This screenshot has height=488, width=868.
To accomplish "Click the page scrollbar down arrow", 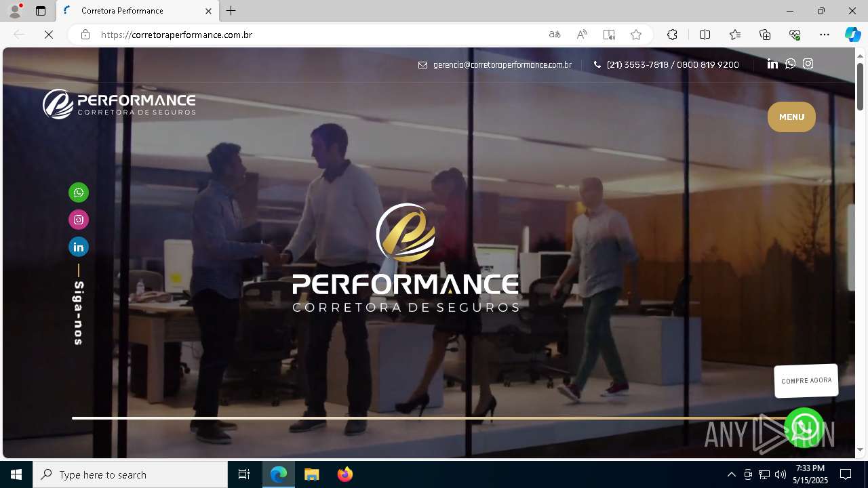I will (x=860, y=449).
